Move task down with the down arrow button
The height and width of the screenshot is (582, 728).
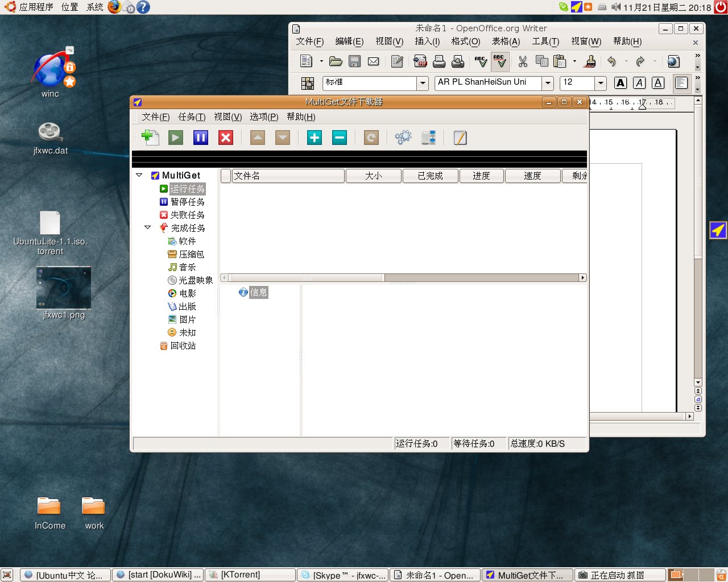coord(283,138)
